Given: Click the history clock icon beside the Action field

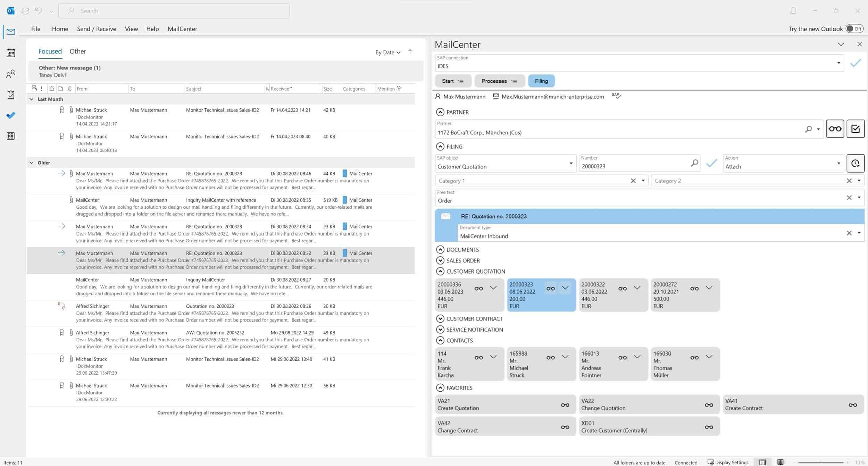Looking at the screenshot, I should point(856,163).
